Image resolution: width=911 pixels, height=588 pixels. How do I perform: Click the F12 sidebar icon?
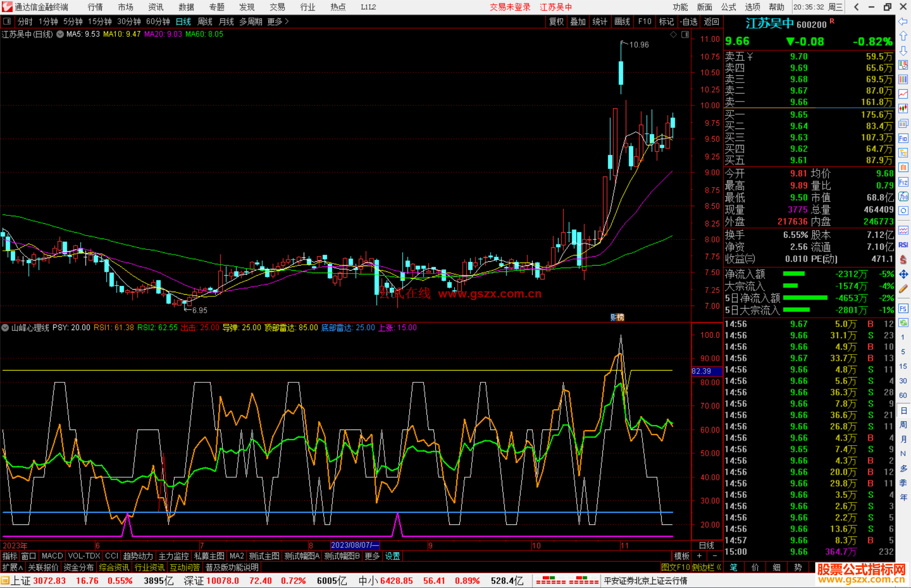click(903, 182)
